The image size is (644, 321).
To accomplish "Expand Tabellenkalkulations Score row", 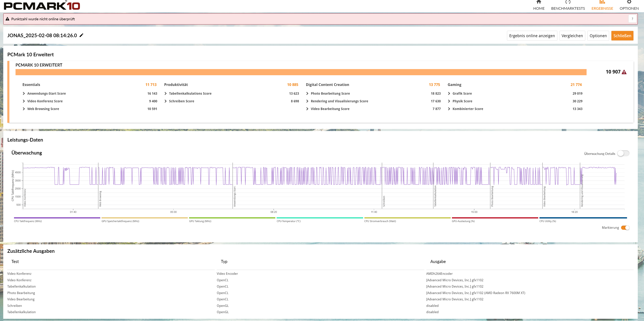I will [166, 93].
